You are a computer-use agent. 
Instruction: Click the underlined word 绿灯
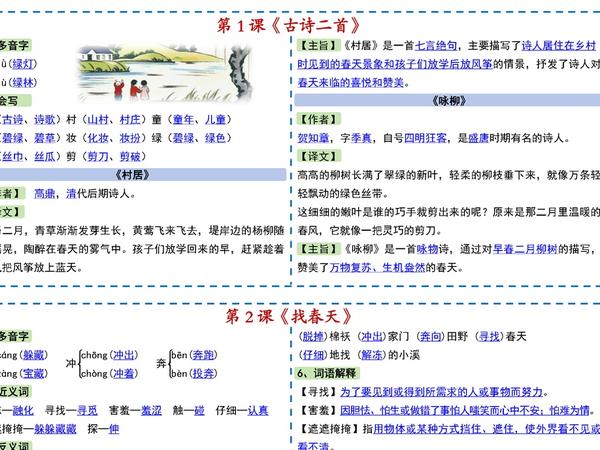(23, 64)
